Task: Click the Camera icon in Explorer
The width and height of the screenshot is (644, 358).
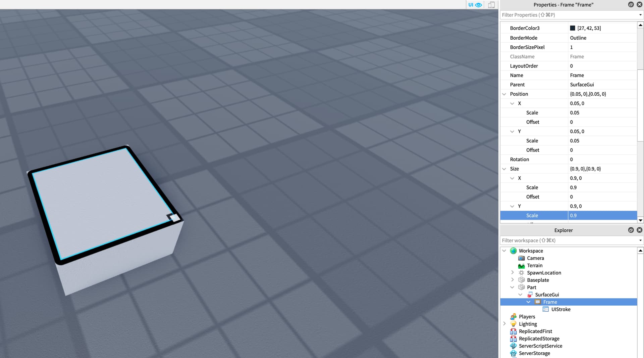Action: pos(521,258)
